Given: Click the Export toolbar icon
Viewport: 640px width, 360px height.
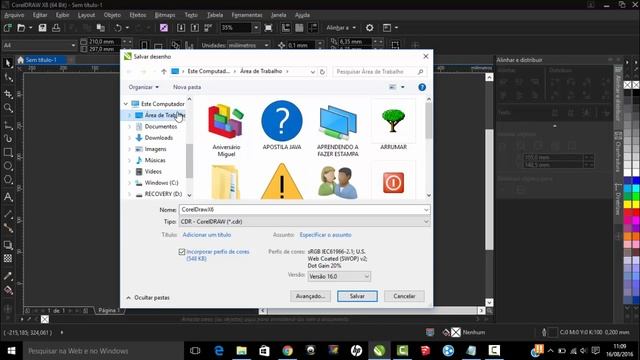Looking at the screenshot, I should click(195, 28).
